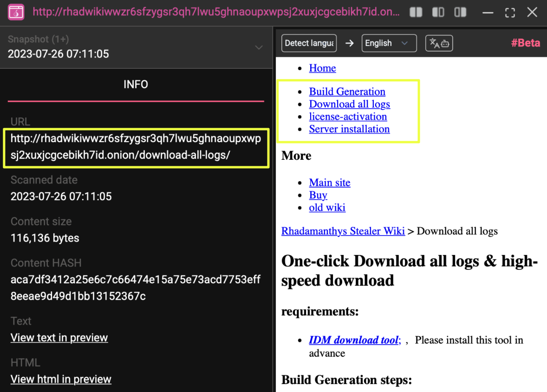Open the Build Generation wiki link
This screenshot has width=547, height=392.
tap(347, 91)
